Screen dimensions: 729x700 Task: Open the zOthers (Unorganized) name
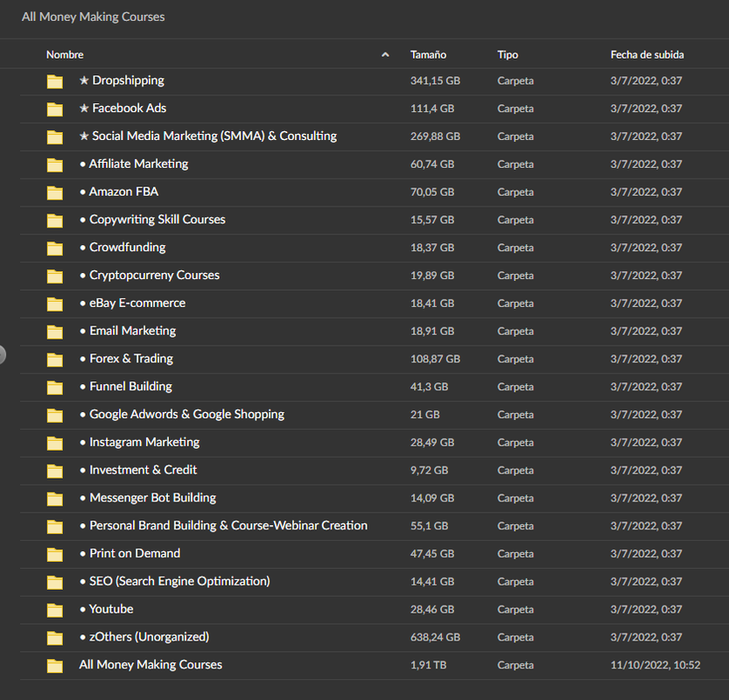pos(144,637)
